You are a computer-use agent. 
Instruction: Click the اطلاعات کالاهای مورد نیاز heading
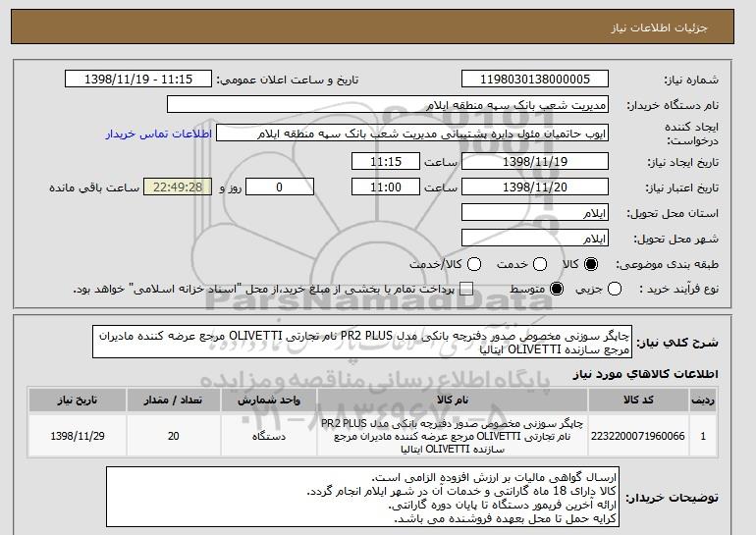coord(645,374)
